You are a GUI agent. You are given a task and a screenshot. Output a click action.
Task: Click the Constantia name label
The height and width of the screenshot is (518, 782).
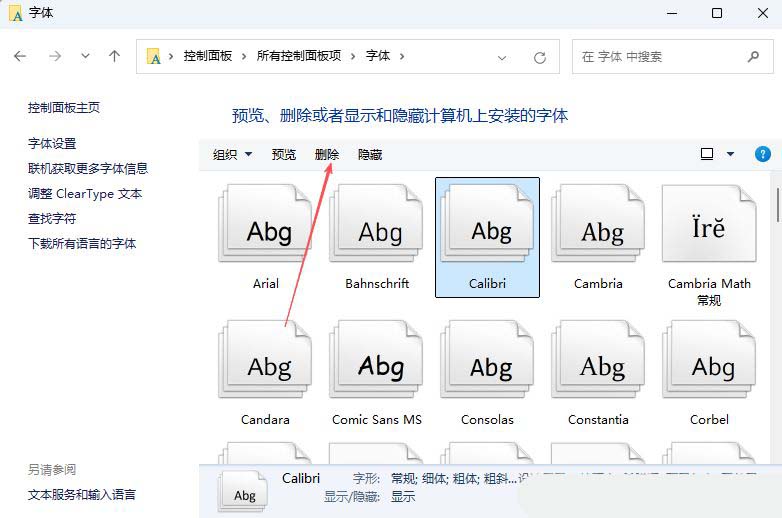pos(598,420)
